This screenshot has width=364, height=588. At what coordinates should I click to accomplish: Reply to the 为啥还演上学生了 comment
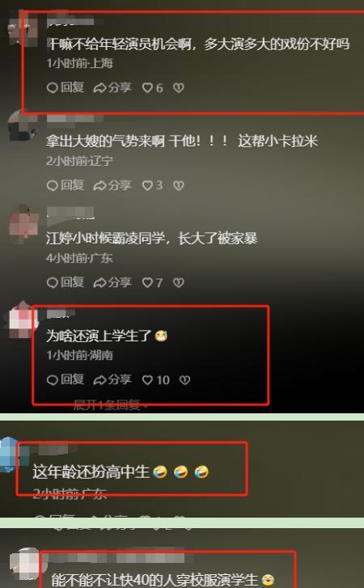click(x=66, y=380)
